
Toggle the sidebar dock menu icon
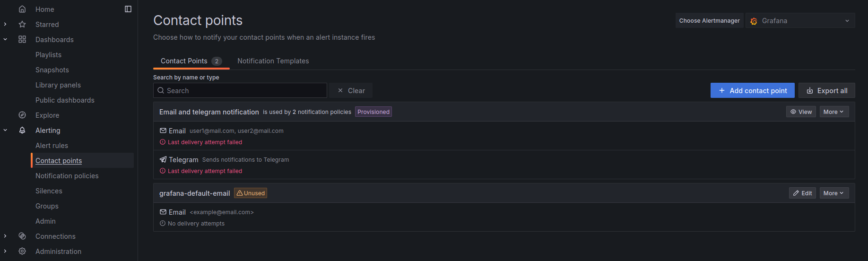pos(128,9)
